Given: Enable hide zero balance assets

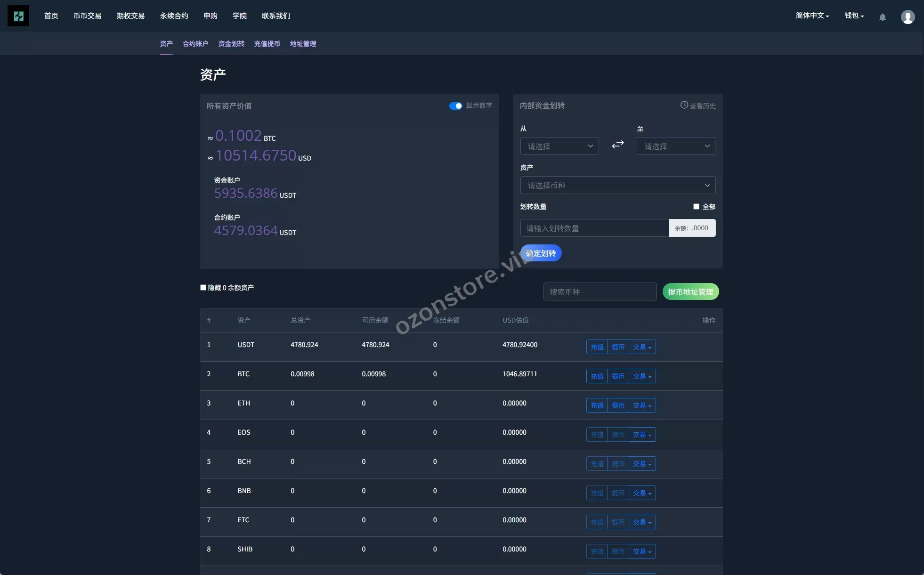Looking at the screenshot, I should pos(203,288).
